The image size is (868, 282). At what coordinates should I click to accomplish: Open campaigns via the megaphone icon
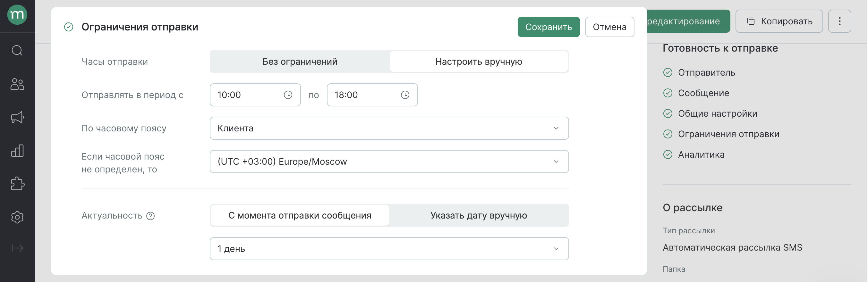17,117
